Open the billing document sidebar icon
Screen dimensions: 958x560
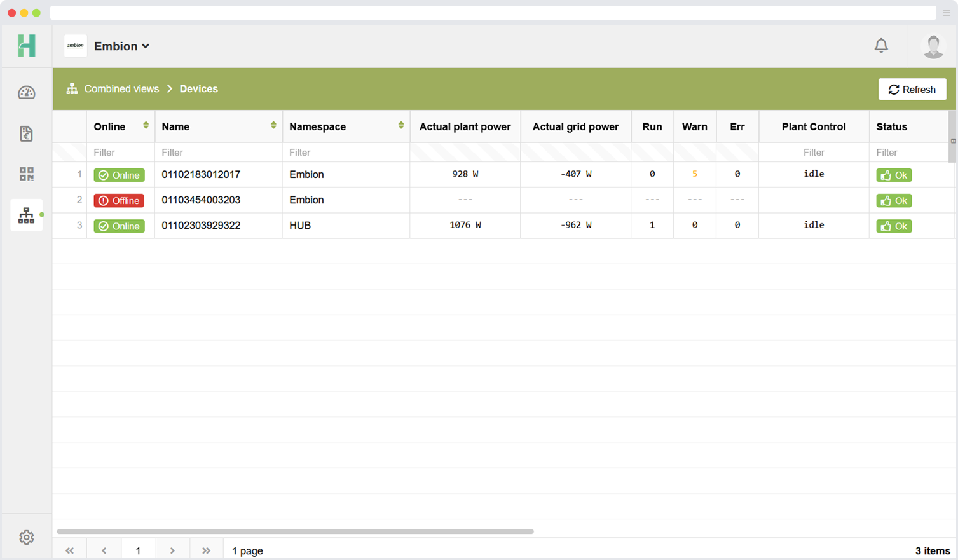pos(26,133)
